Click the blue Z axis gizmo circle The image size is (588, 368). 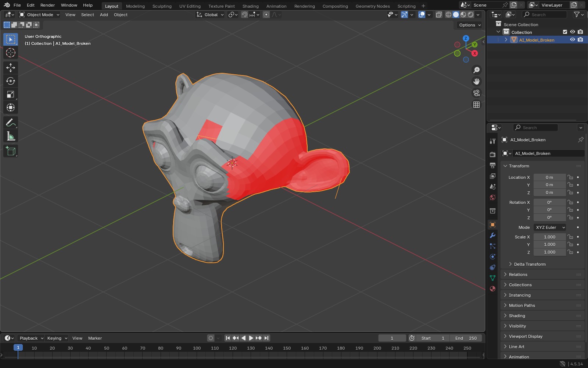pyautogui.click(x=466, y=38)
